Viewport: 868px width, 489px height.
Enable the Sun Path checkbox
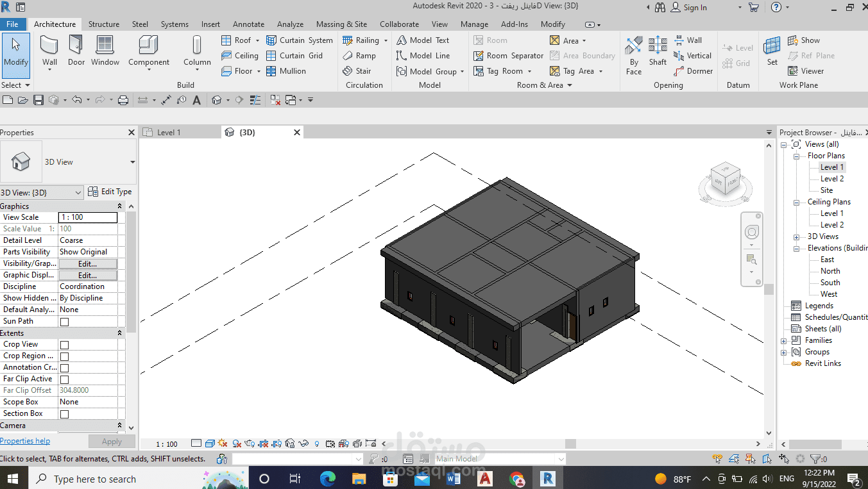coord(64,322)
